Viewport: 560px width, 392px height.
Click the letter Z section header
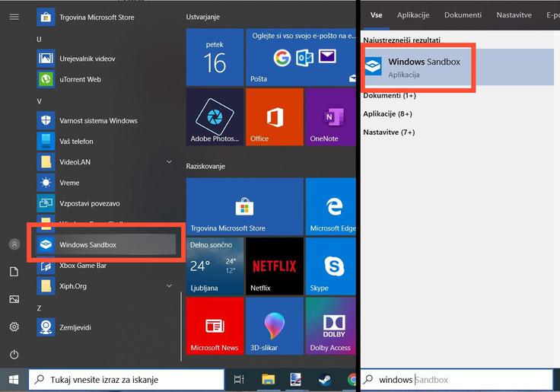[39, 308]
